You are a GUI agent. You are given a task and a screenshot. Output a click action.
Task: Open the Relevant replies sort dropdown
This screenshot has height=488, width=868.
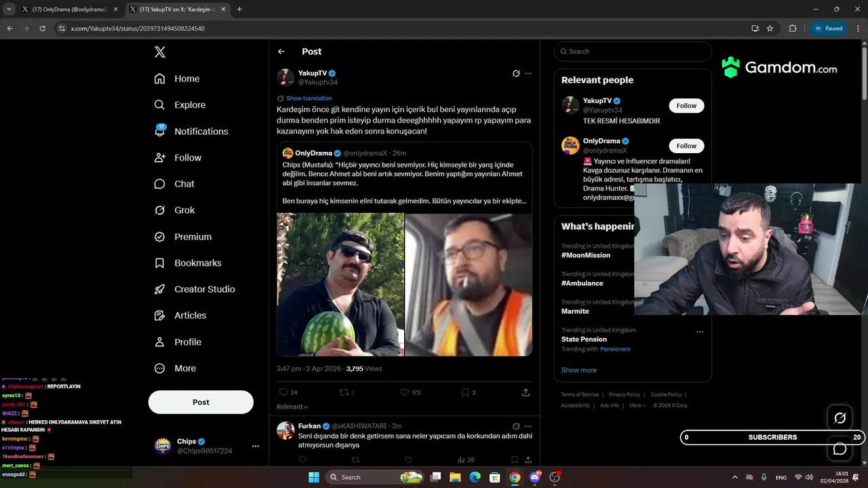(292, 407)
